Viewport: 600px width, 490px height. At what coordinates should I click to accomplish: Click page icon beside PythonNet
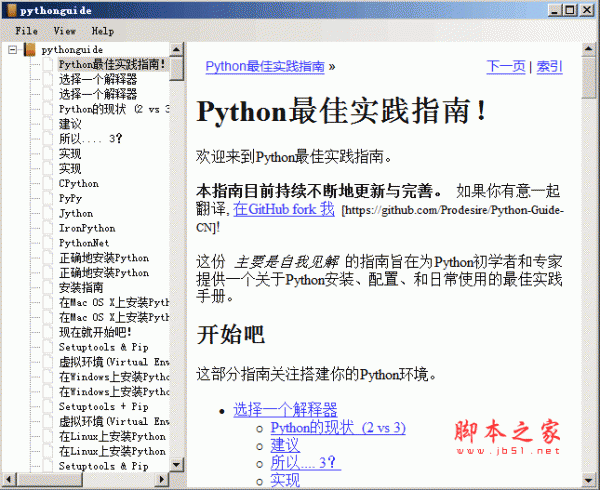click(x=48, y=243)
